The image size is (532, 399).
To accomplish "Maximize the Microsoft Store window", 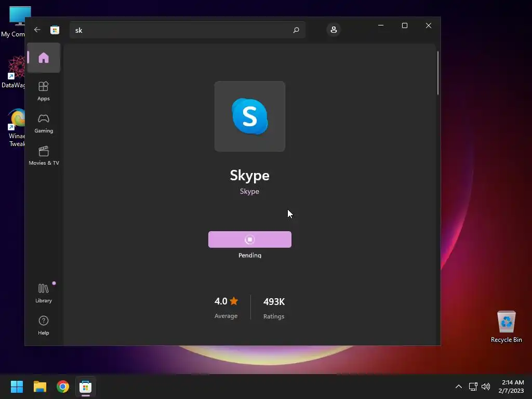I will 404,25.
